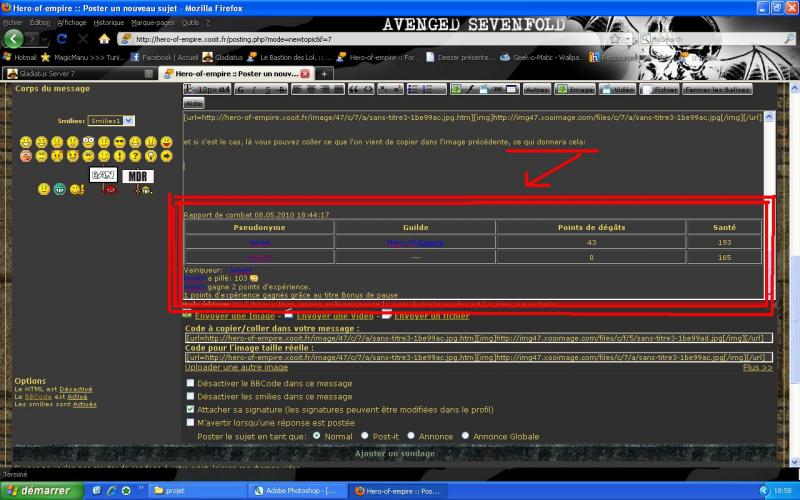The image size is (800, 500).
Task: Select the Normal topic type radio
Action: click(x=316, y=436)
